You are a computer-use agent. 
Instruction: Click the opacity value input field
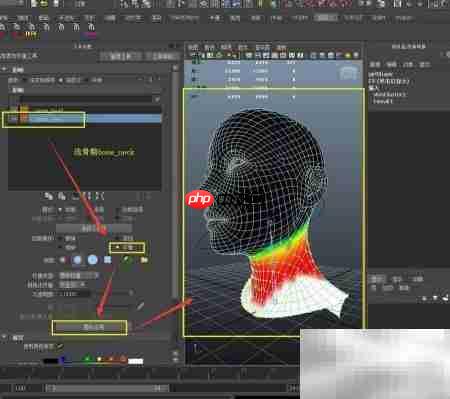point(74,294)
